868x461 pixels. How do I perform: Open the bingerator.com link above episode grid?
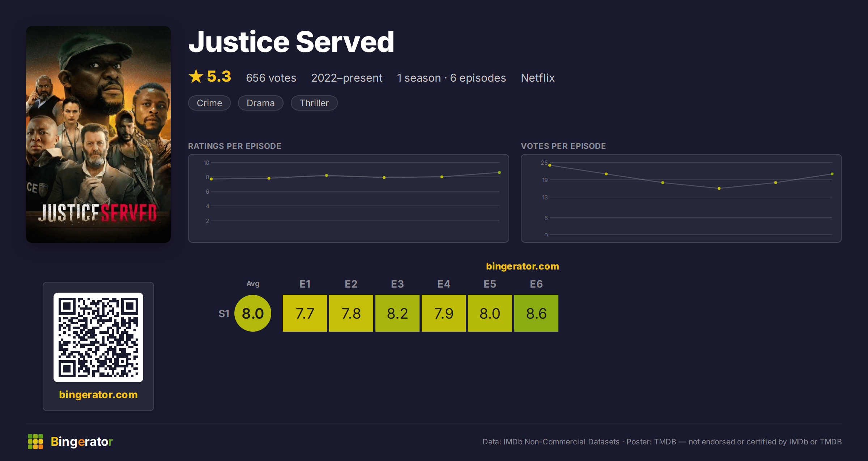click(523, 266)
